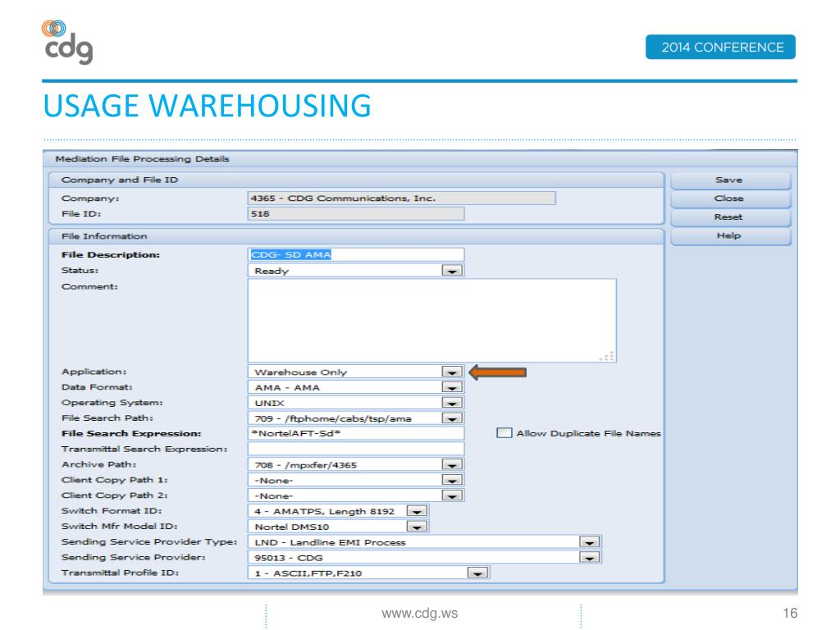Click the Sending Service Provider Type label
The height and width of the screenshot is (630, 840).
pyautogui.click(x=149, y=542)
